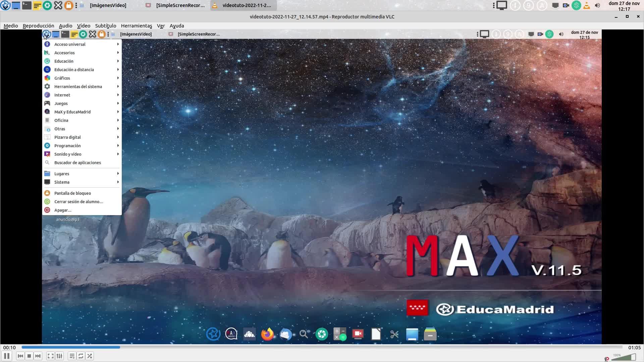The width and height of the screenshot is (644, 362).
Task: Skip to the previous media track
Action: point(20,356)
